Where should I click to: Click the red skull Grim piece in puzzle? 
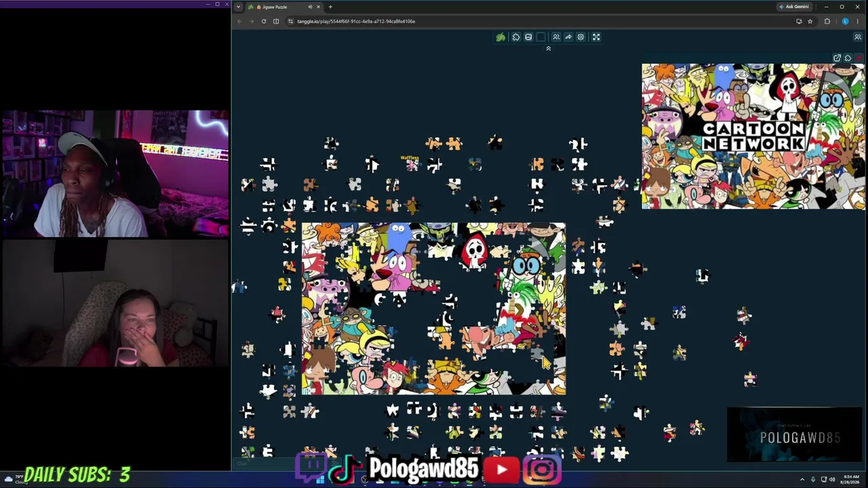click(474, 251)
